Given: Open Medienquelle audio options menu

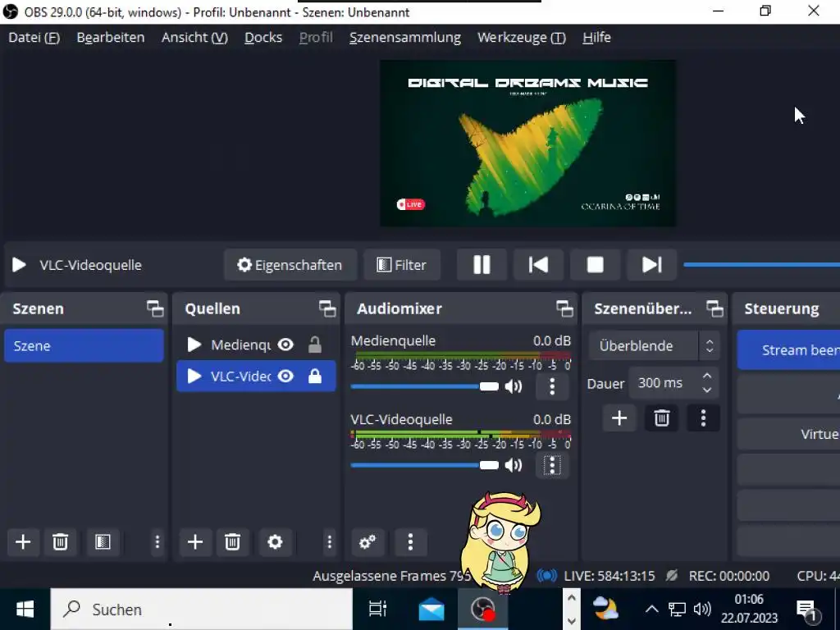Looking at the screenshot, I should pyautogui.click(x=552, y=386).
